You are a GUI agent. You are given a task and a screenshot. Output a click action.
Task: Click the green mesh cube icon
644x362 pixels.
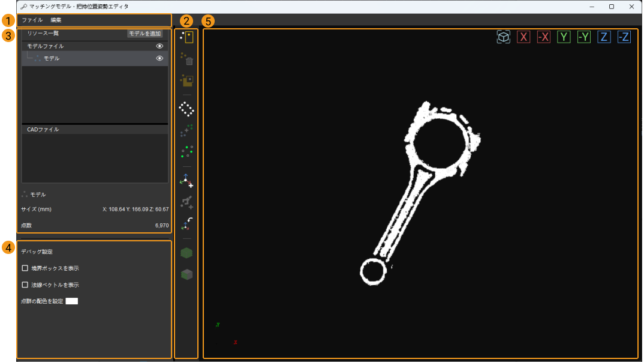click(187, 253)
